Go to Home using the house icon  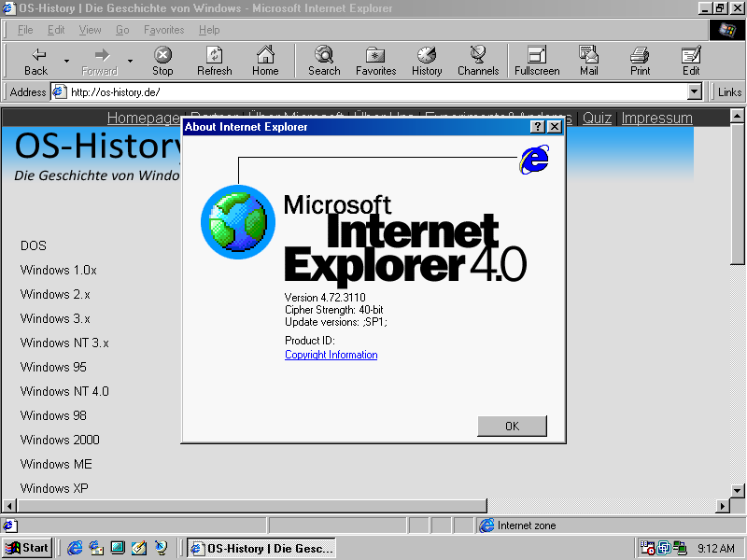265,55
